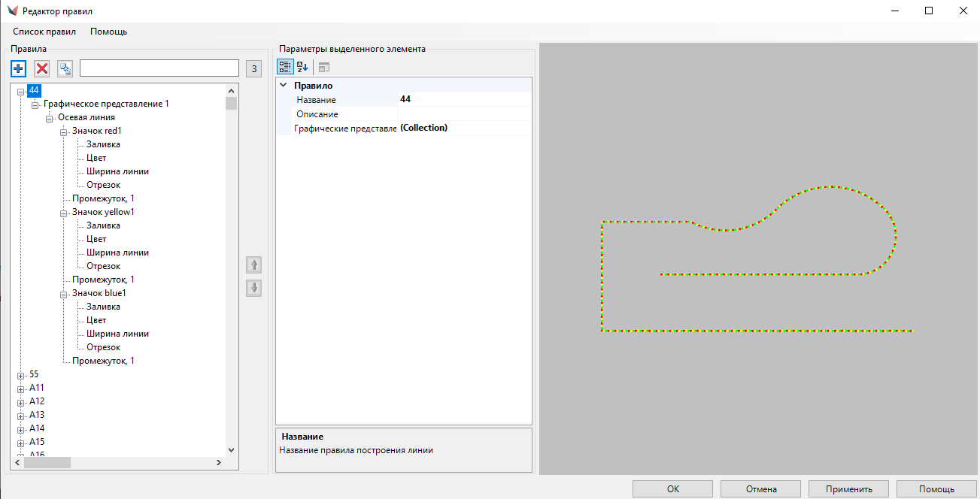Open the property pages icon
Viewport: 980px width, 499px height.
(x=323, y=67)
